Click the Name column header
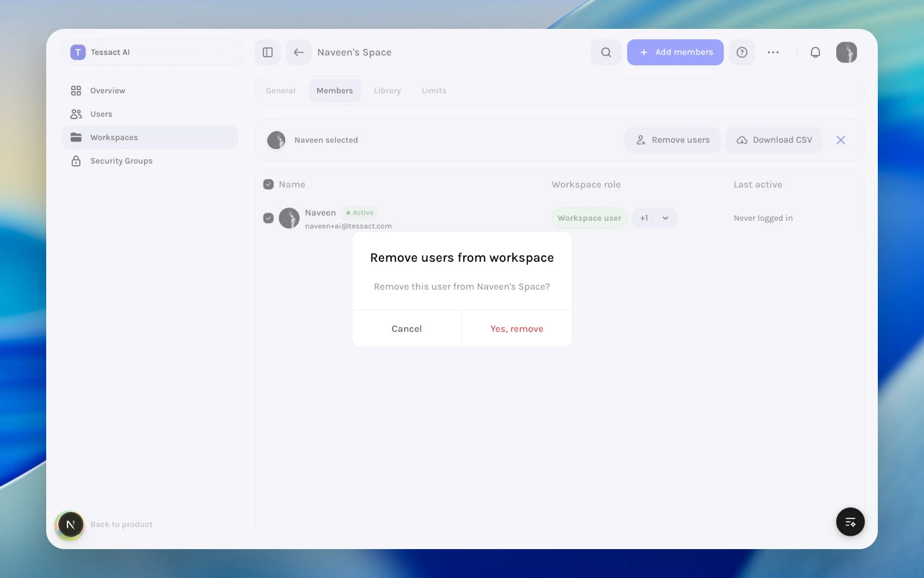Viewport: 924px width, 578px height. click(x=292, y=184)
